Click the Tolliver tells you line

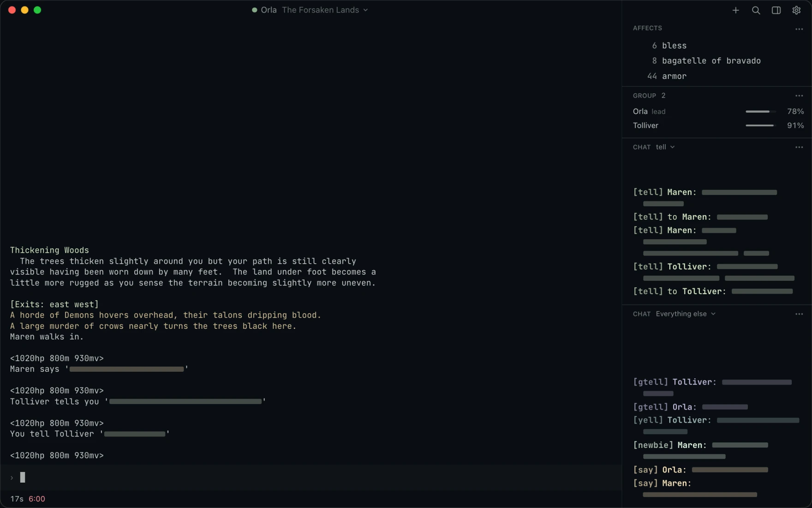138,401
